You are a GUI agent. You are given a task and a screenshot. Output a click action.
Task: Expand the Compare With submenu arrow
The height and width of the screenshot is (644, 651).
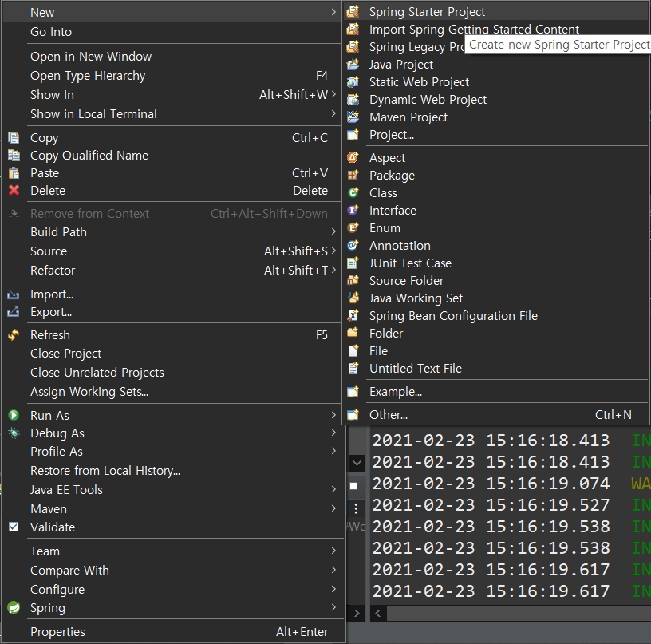tap(333, 570)
